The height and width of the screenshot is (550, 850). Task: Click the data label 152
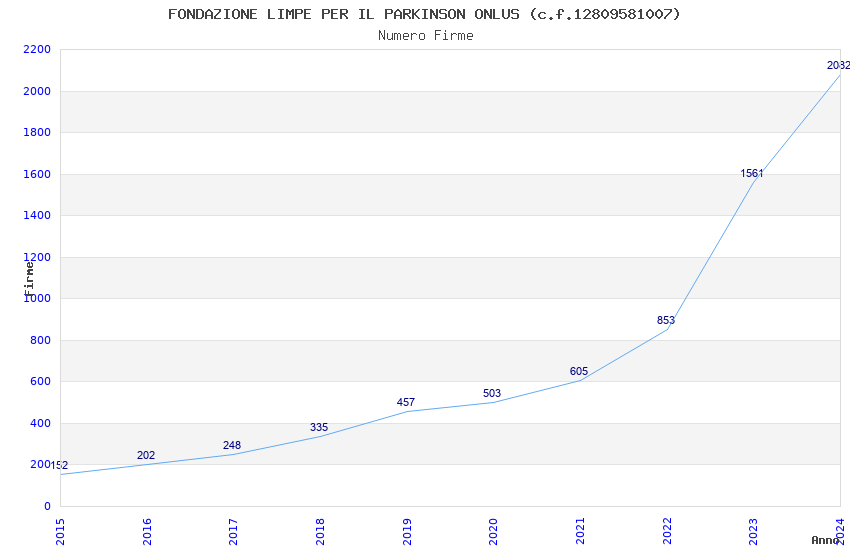59,465
